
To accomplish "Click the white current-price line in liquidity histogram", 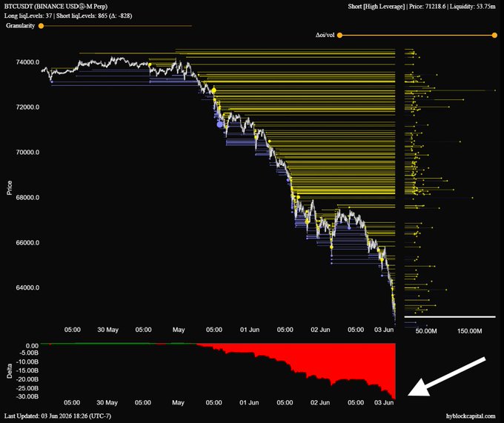I will point(450,316).
